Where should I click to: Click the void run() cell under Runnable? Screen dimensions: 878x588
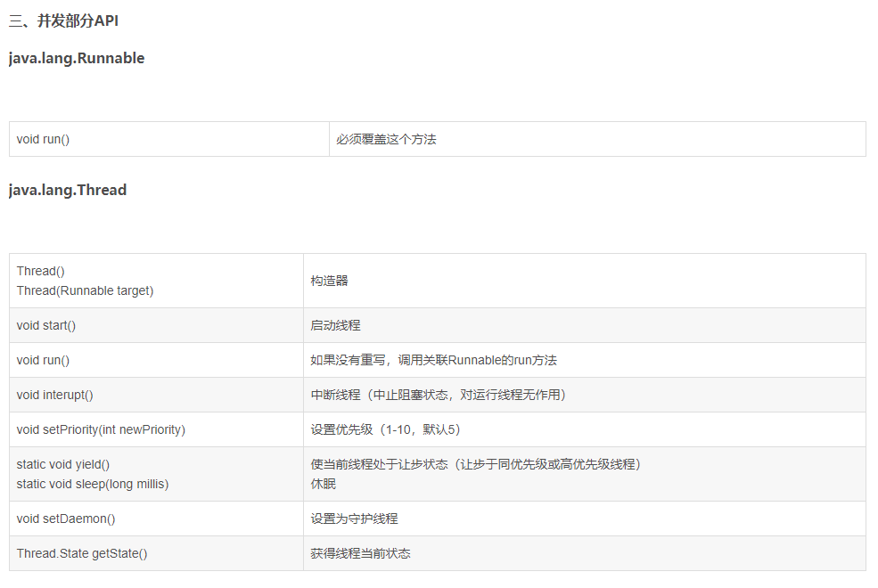[42, 139]
